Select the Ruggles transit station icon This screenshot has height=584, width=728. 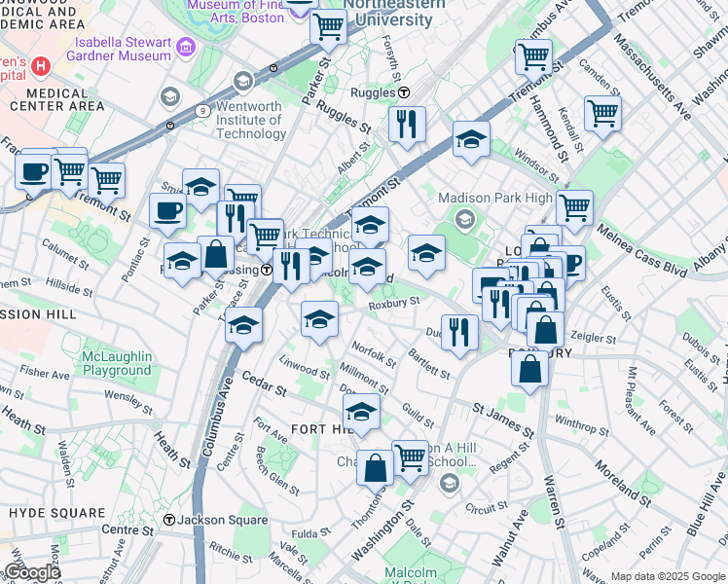(404, 92)
